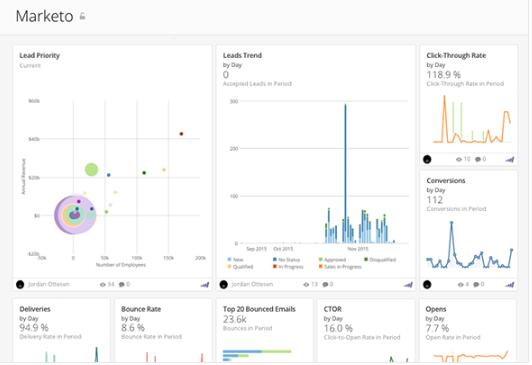Toggle the Qualified series in Leads Trend legend
This screenshot has height=365, width=532.
tap(241, 267)
